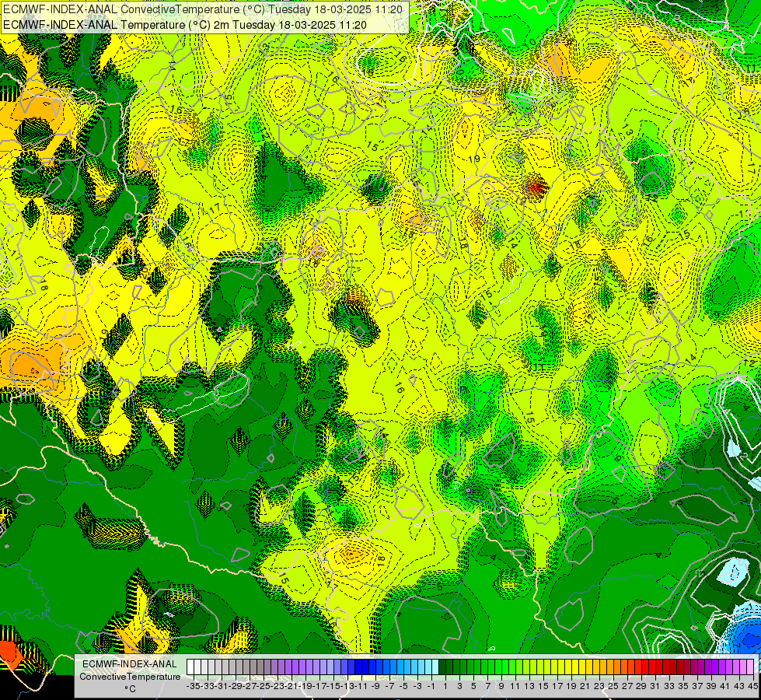
Task: Select the darkest green swatch beside light cyan
Action: 442,667
